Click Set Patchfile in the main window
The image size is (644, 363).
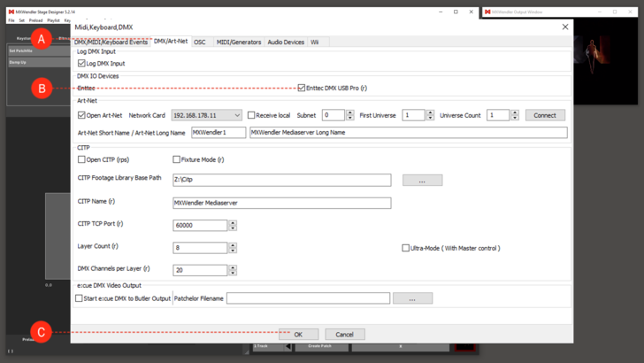pyautogui.click(x=39, y=51)
